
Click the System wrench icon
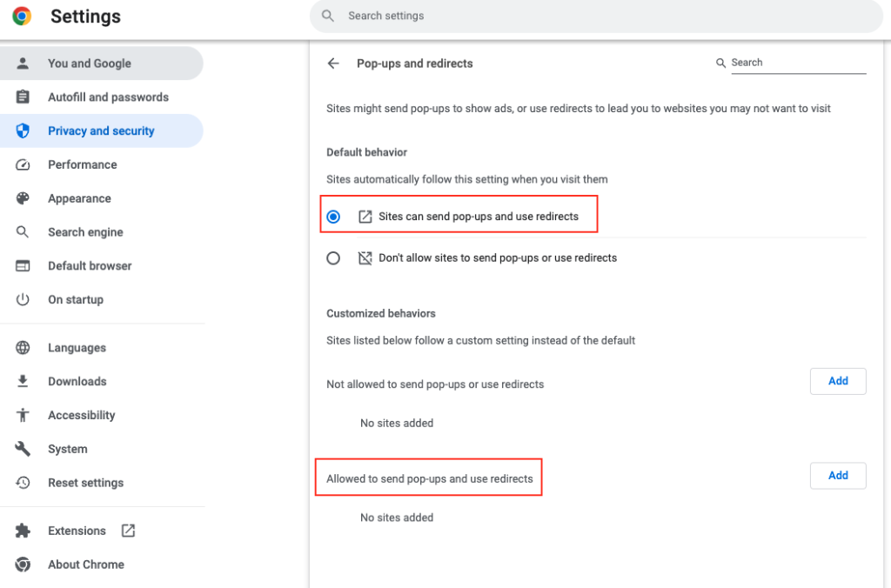23,449
